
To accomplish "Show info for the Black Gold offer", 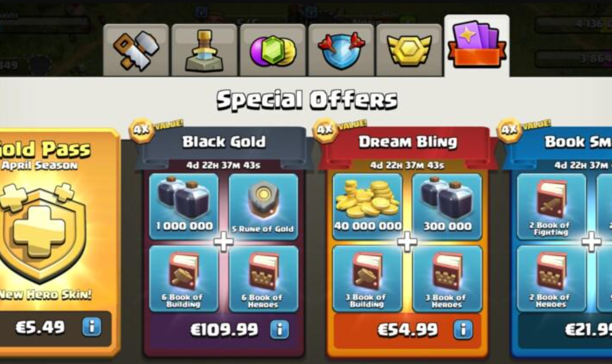I will pyautogui.click(x=280, y=329).
